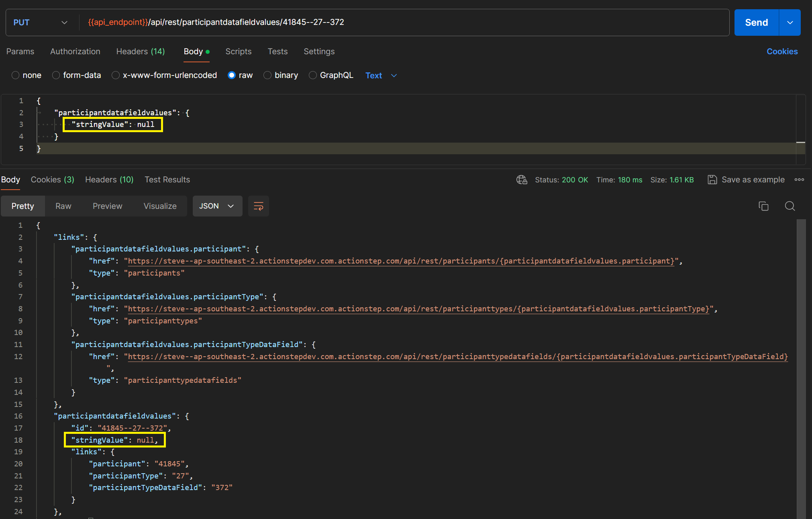
Task: Open the Text format dropdown
Action: point(381,76)
